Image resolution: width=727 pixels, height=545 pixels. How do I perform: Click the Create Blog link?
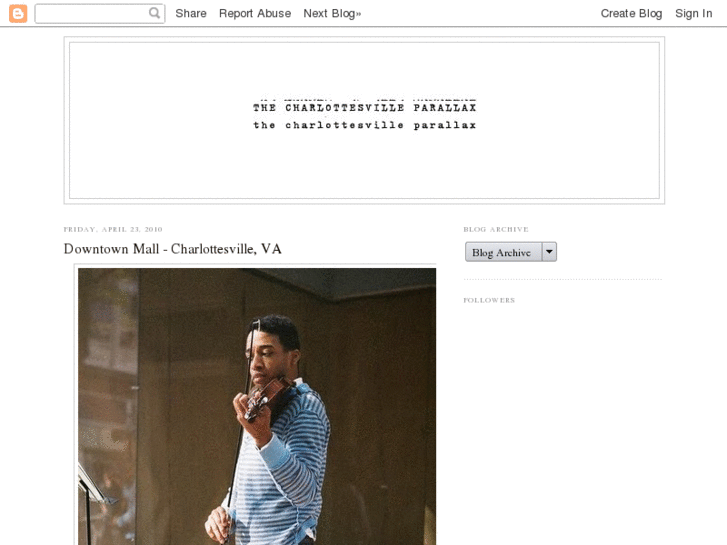[x=631, y=13]
